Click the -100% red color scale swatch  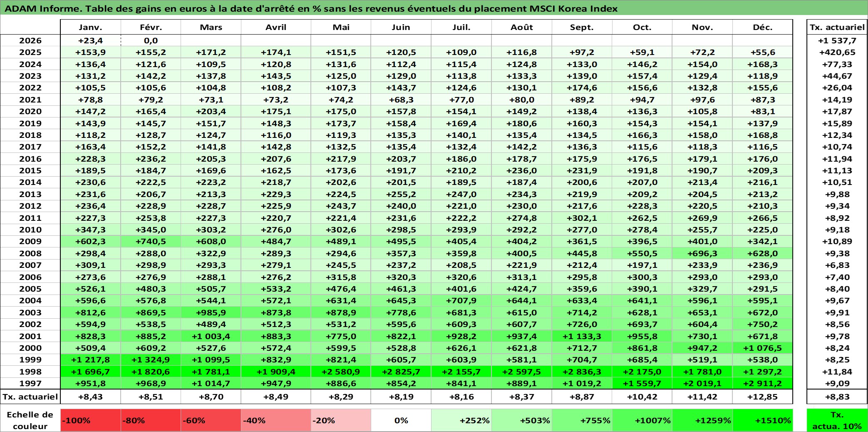(90, 420)
